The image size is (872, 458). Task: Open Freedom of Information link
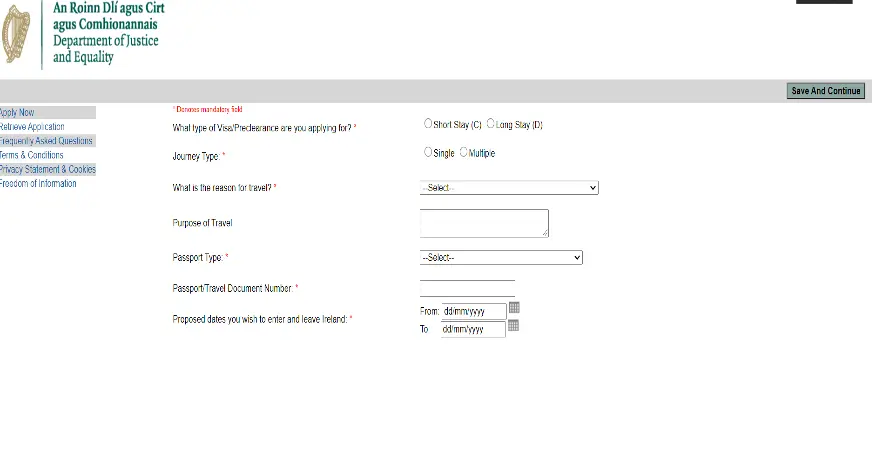(38, 184)
